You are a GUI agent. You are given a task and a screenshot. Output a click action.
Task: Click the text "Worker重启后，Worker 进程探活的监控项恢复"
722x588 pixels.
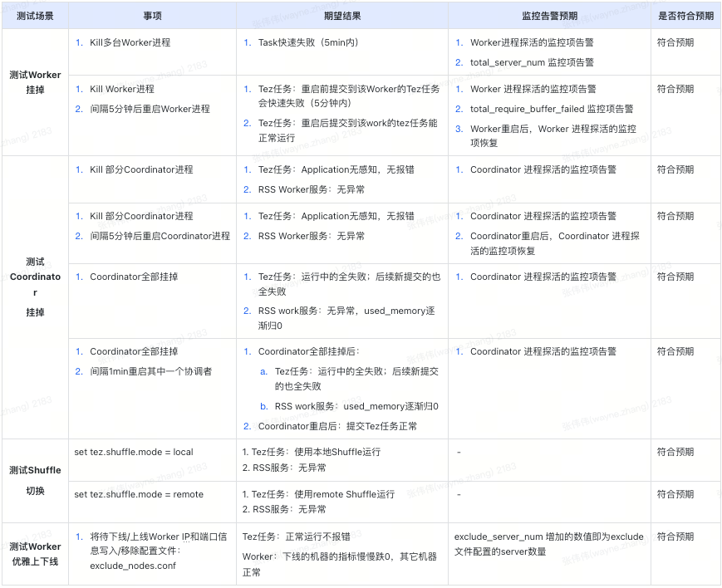click(x=553, y=136)
